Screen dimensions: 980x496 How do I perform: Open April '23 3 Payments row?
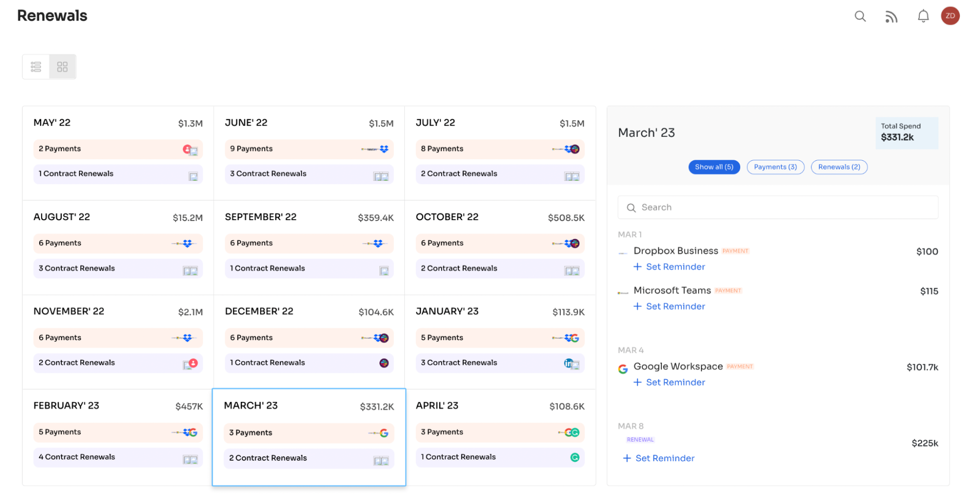500,432
